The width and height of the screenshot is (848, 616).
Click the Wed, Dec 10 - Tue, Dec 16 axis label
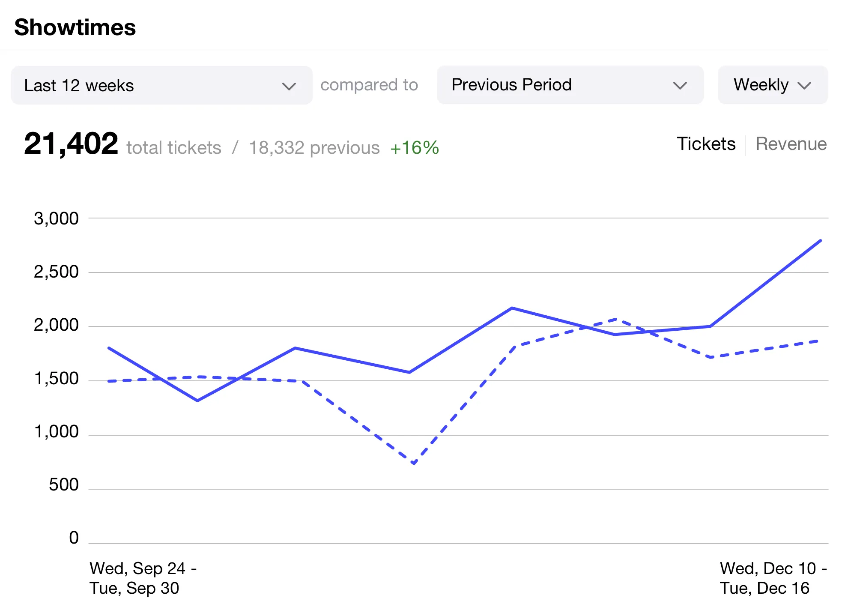773,578
